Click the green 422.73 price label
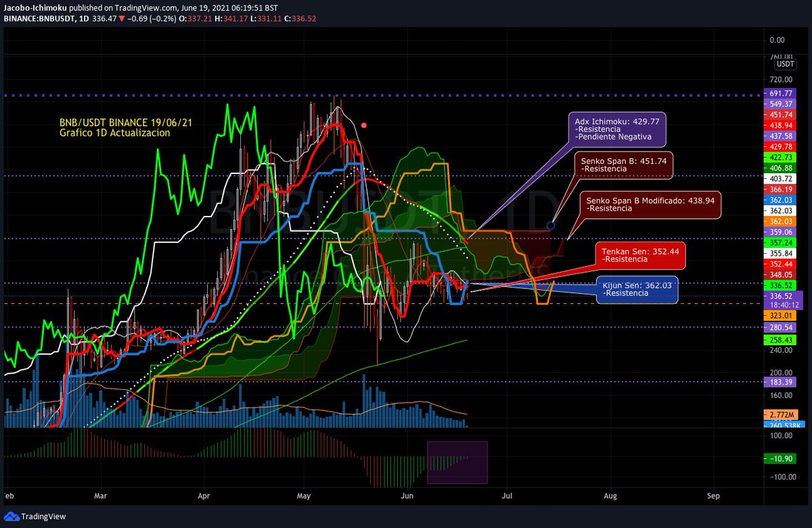Screen dimensions: 812x528 782,157
